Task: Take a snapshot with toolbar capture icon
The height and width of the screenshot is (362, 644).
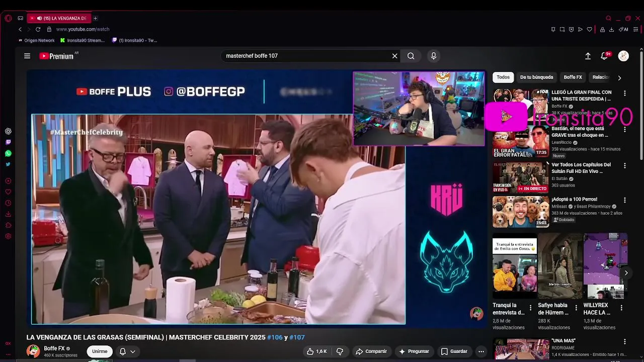Action: (562, 29)
